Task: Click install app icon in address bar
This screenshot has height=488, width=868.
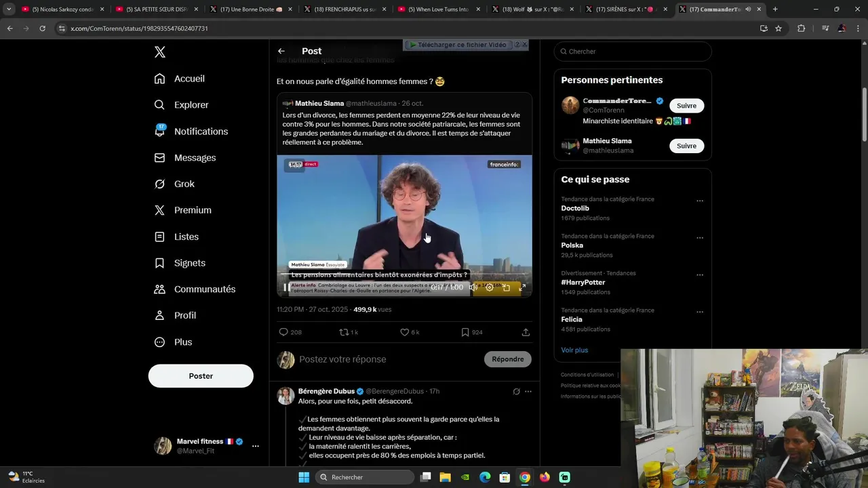Action: (x=764, y=28)
